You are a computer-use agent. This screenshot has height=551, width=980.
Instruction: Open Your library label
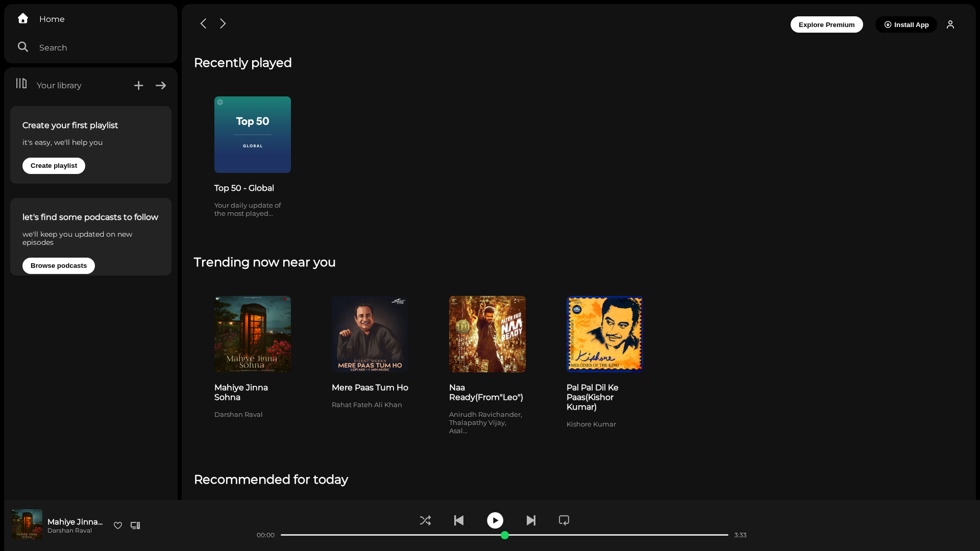tap(59, 86)
